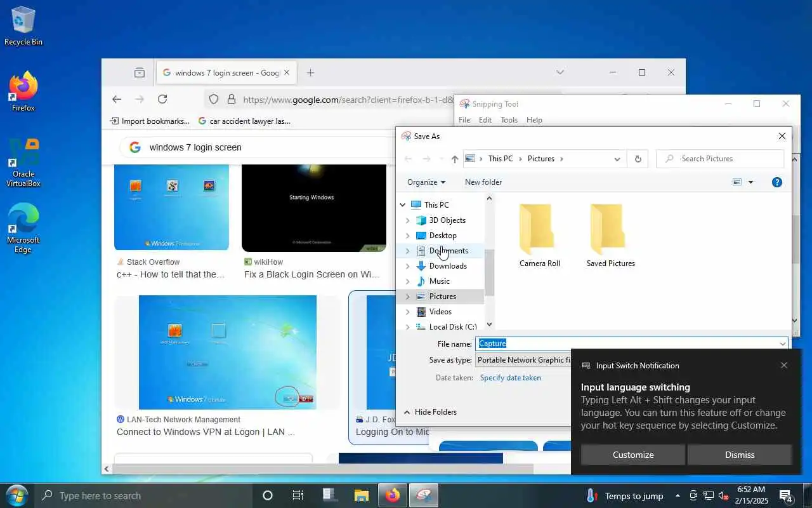Reload the page in Firefox
This screenshot has width=812, height=508.
coord(162,99)
